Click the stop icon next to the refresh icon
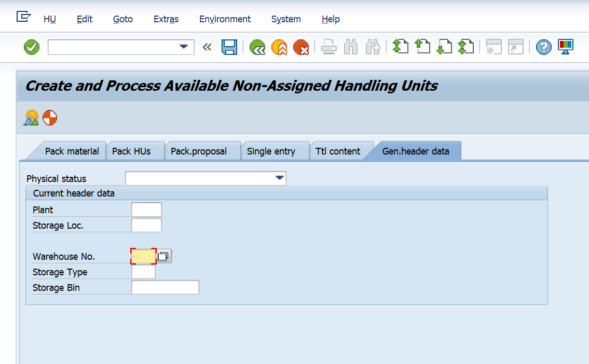The image size is (589, 364). pyautogui.click(x=49, y=118)
